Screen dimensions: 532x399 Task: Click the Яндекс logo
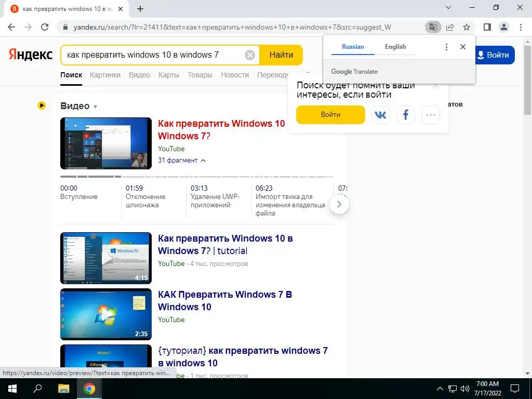[x=31, y=55]
